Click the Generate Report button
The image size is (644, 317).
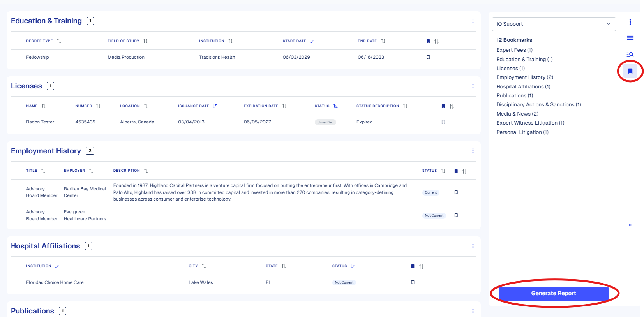[553, 293]
